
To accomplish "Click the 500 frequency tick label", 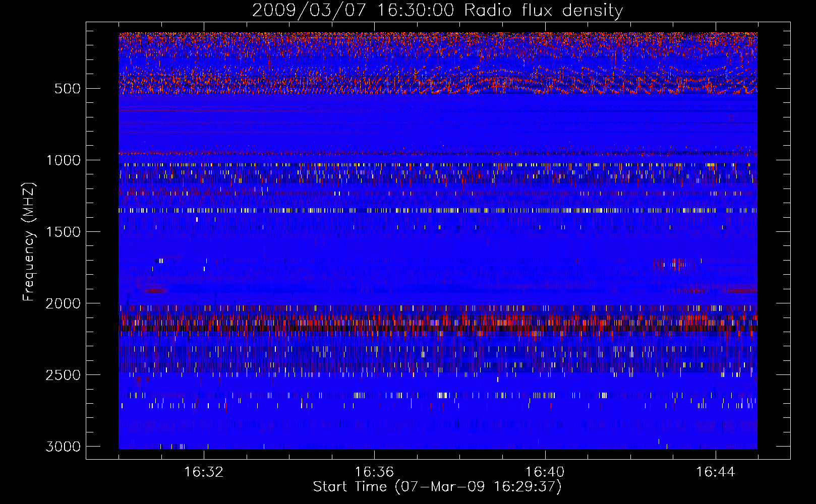I will coord(67,89).
